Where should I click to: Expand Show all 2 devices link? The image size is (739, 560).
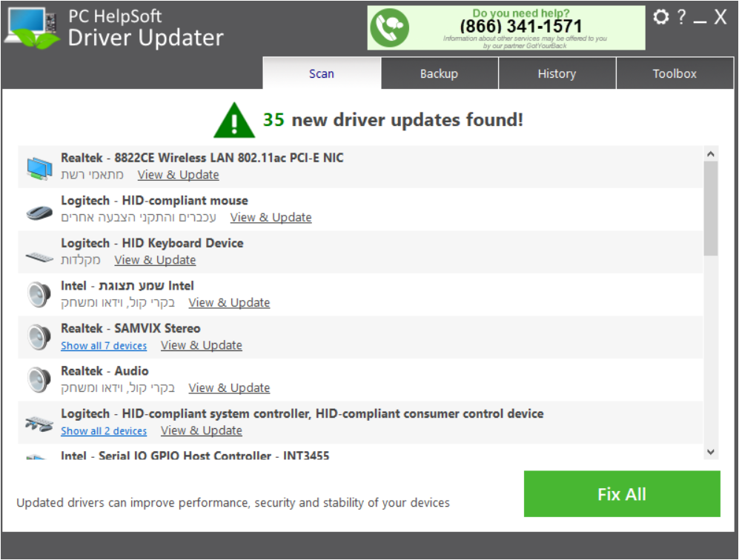pyautogui.click(x=104, y=431)
